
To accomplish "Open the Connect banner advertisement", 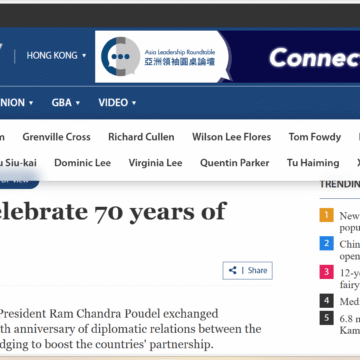I will pyautogui.click(x=227, y=57).
